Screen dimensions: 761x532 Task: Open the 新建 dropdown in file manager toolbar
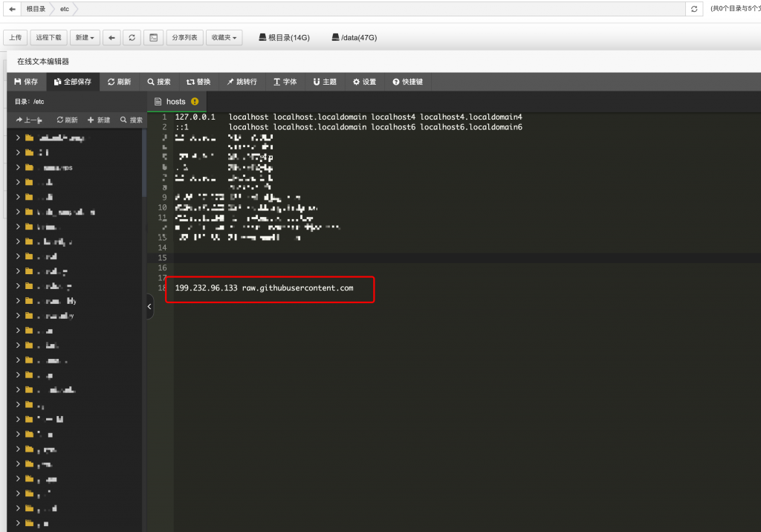click(x=85, y=38)
